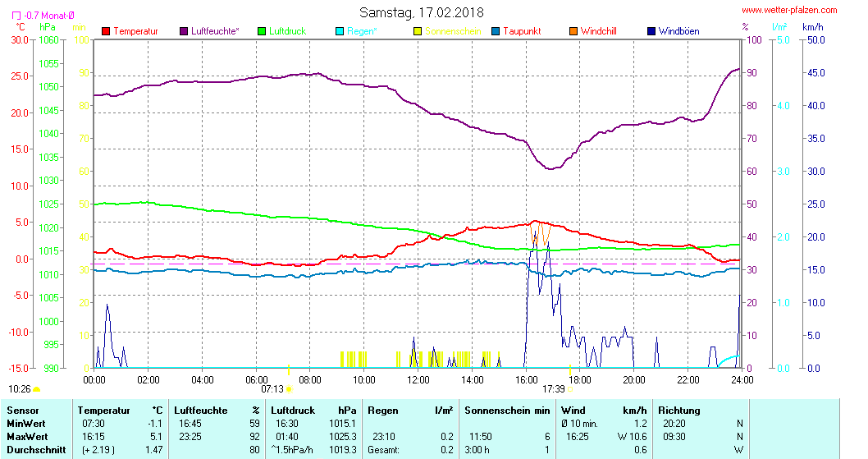This screenshot has height=459, width=868.
Task: Click the -0.7 Monat-Ø label
Action: point(49,16)
